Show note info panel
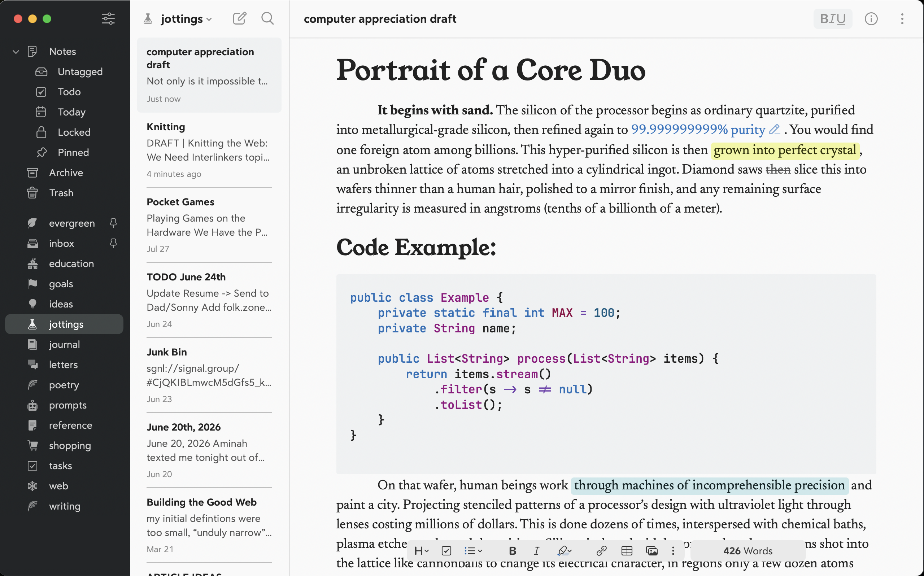 click(x=871, y=19)
